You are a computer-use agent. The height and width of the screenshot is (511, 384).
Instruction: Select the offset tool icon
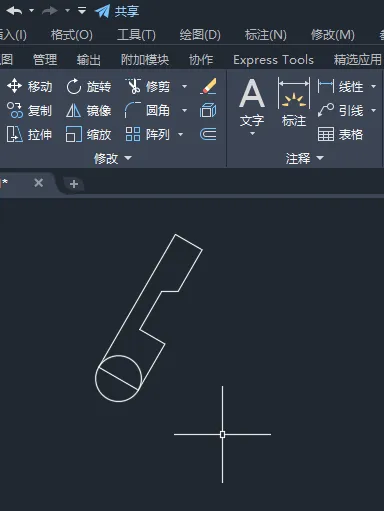click(x=208, y=134)
